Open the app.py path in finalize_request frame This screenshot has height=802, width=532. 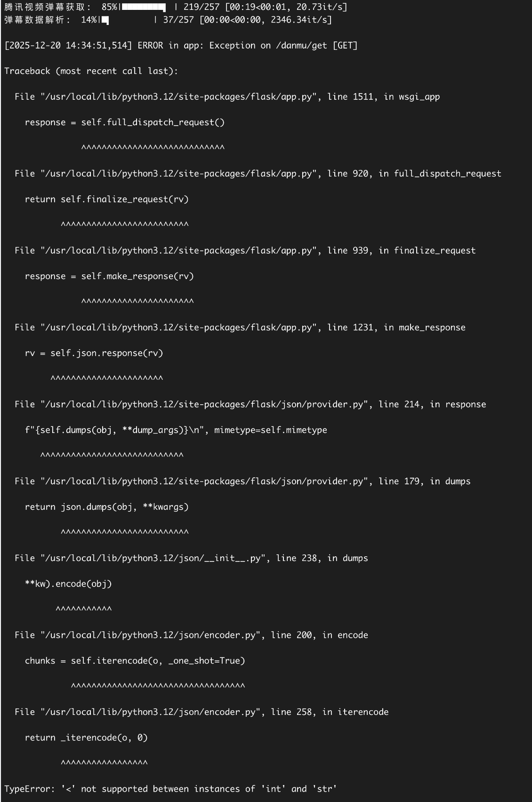click(x=176, y=251)
